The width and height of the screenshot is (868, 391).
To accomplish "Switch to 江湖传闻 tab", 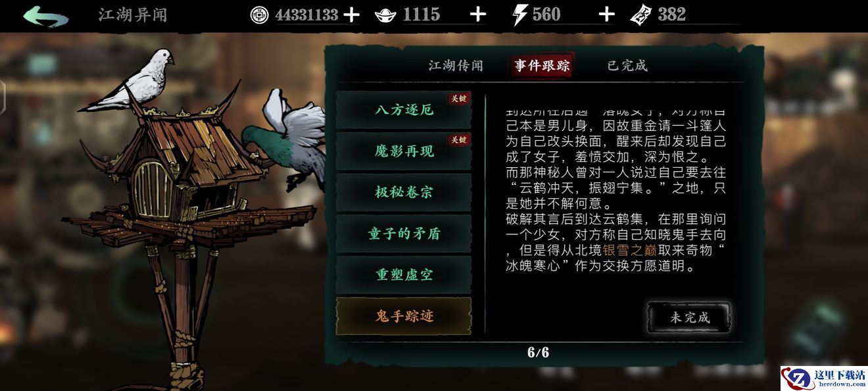I will tap(456, 66).
